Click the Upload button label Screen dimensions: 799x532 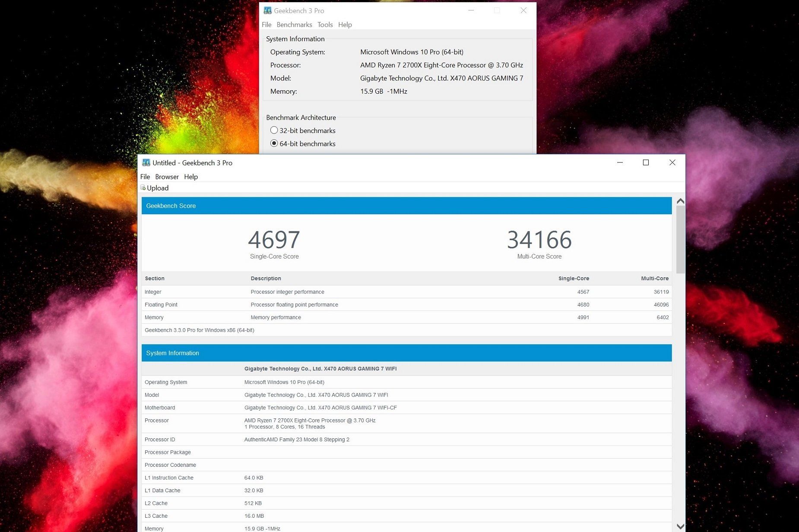[158, 188]
